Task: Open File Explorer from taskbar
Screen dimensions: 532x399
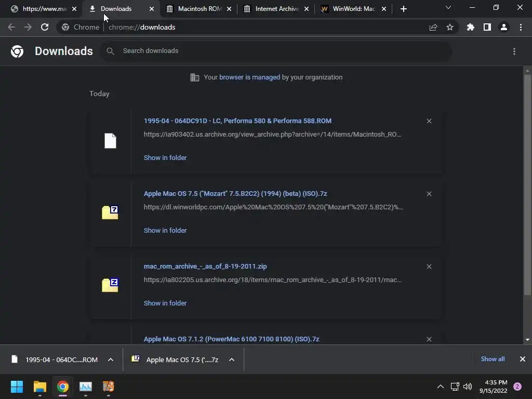Action: click(39, 387)
